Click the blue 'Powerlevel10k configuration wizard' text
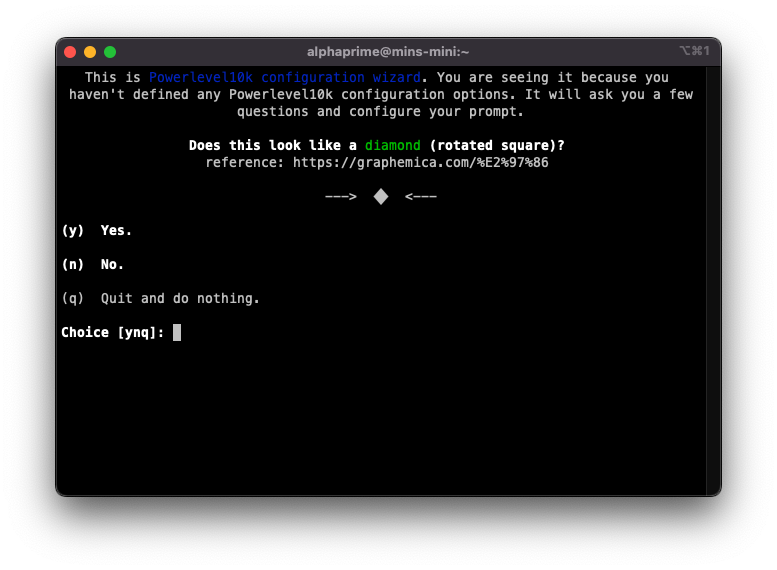The width and height of the screenshot is (777, 570). 285,78
